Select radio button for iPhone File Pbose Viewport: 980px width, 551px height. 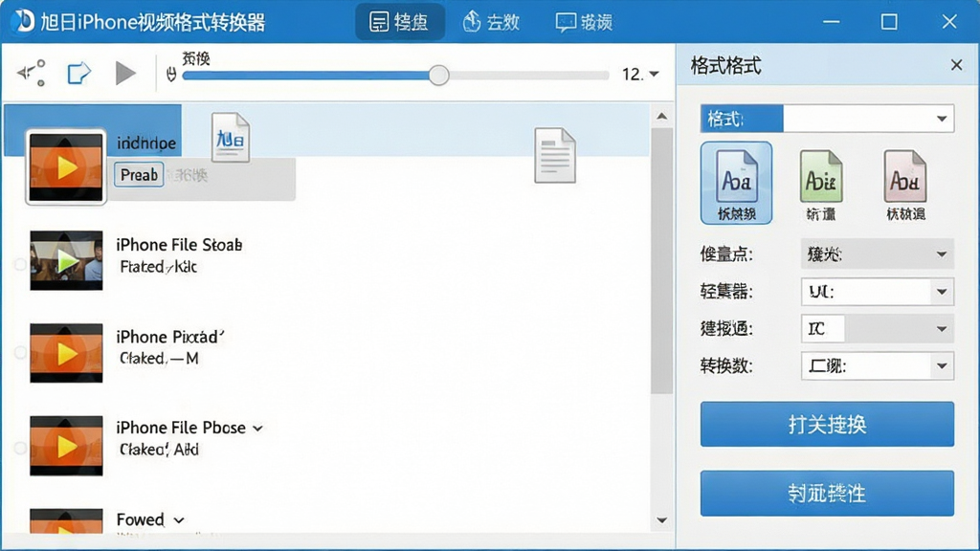click(19, 448)
